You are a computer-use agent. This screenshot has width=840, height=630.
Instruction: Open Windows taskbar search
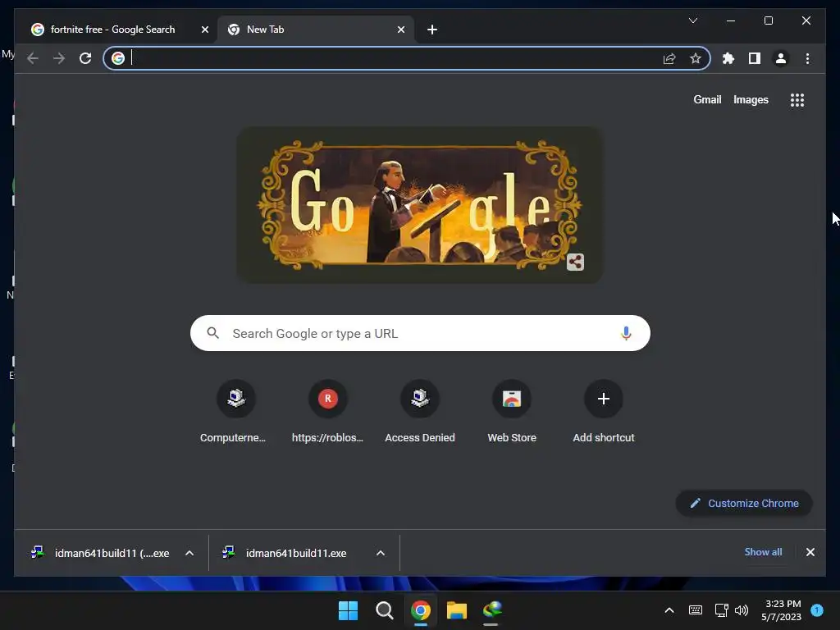(384, 610)
